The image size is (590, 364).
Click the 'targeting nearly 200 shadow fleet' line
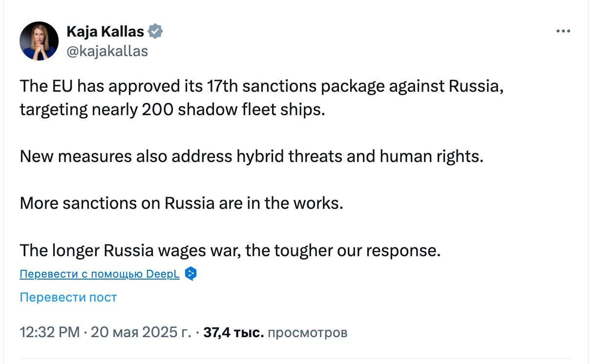(x=172, y=109)
